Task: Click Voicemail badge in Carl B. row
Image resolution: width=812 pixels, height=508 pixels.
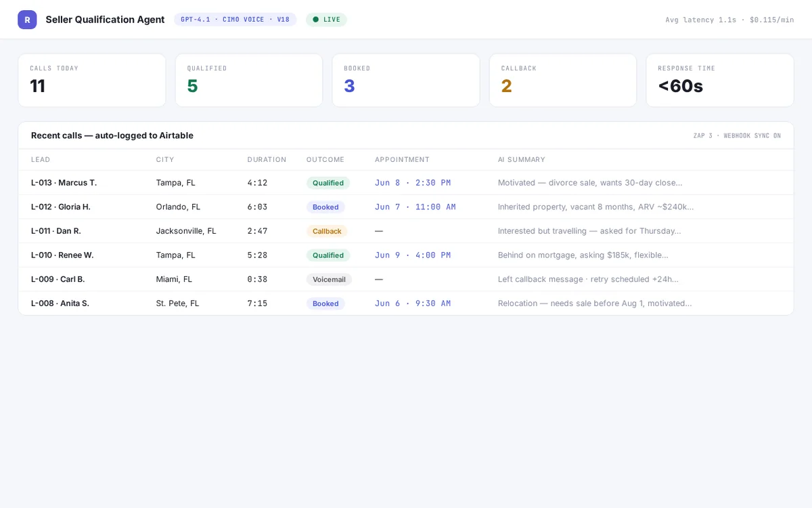Action: 329,279
